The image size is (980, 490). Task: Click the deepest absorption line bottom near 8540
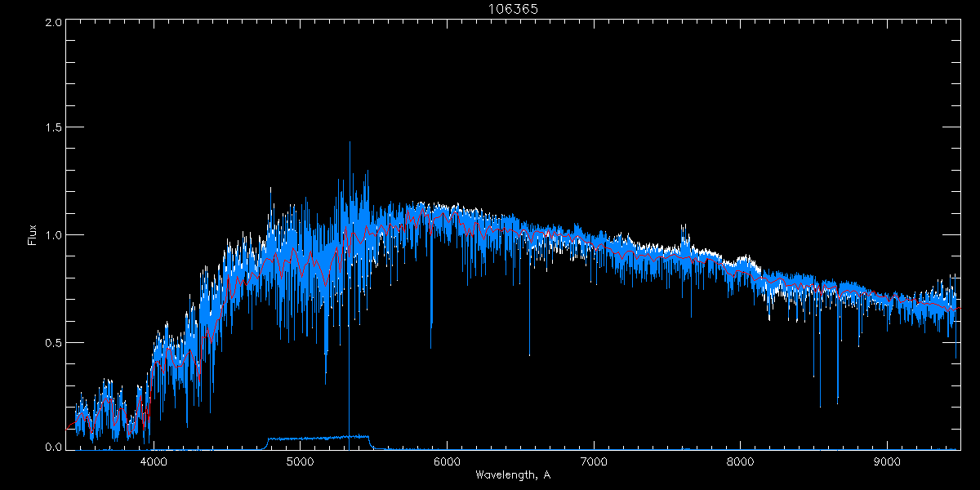click(820, 406)
